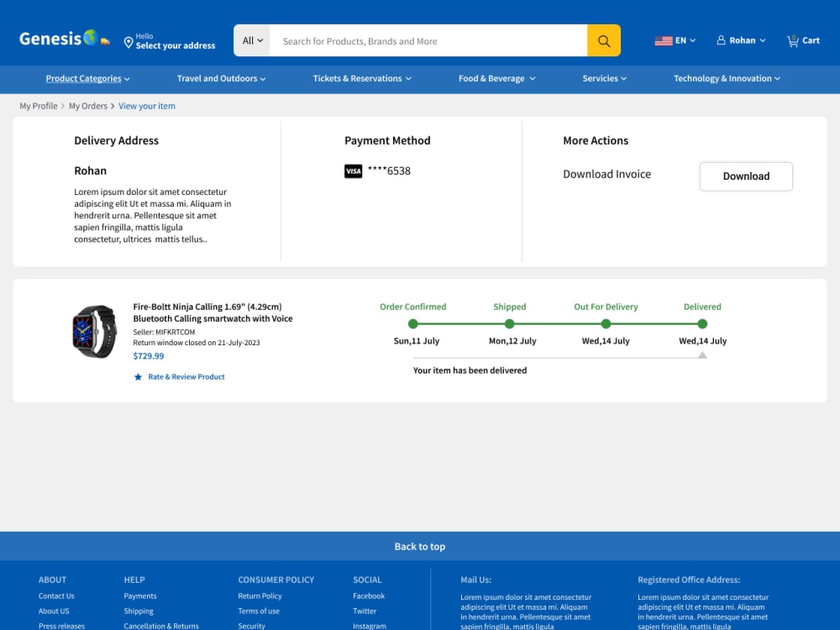Click the Delivered progress dot
This screenshot has height=630, width=840.
702,323
